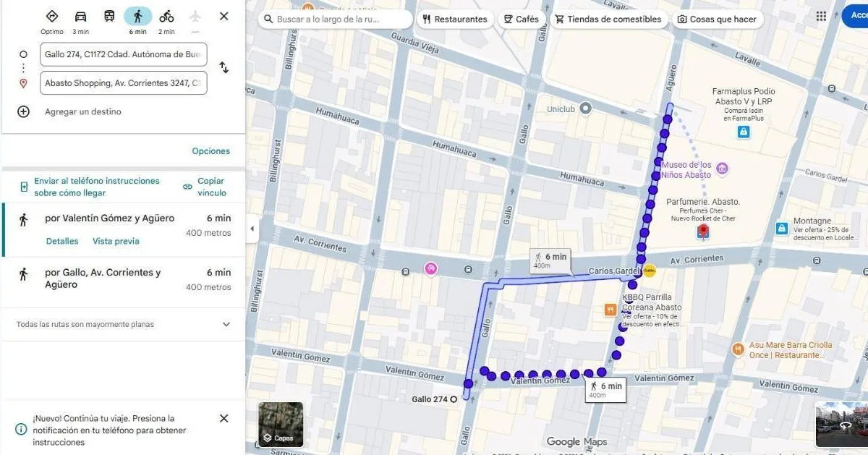This screenshot has height=455, width=868.
Task: Click the origin field with Gallo 274
Action: [x=124, y=54]
